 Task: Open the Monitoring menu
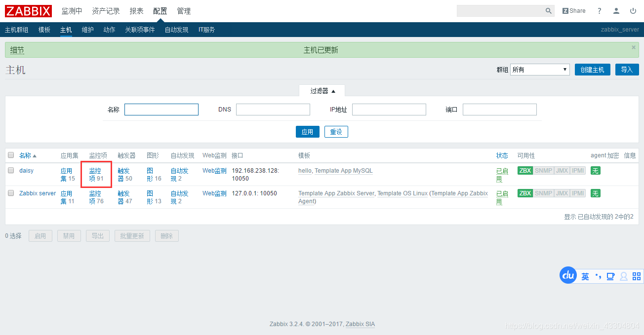(x=72, y=11)
